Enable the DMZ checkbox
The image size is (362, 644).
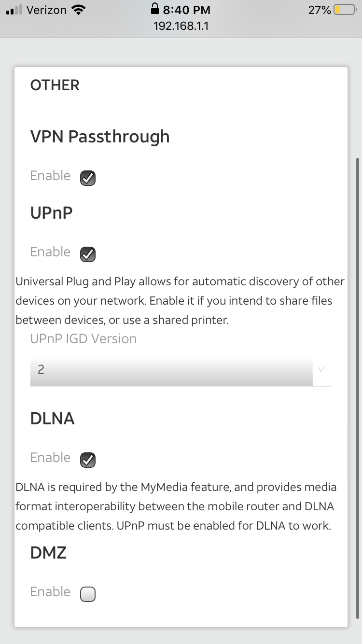(x=87, y=594)
